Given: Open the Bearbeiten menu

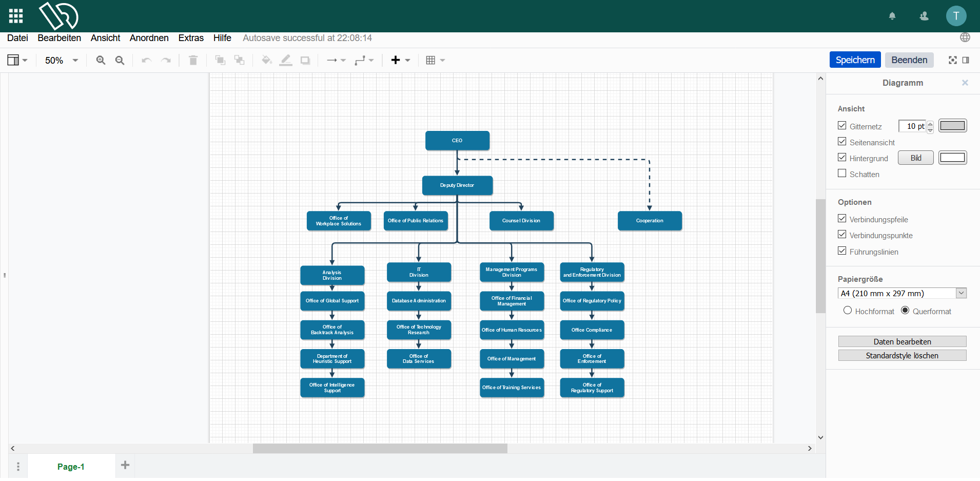Looking at the screenshot, I should click(59, 38).
